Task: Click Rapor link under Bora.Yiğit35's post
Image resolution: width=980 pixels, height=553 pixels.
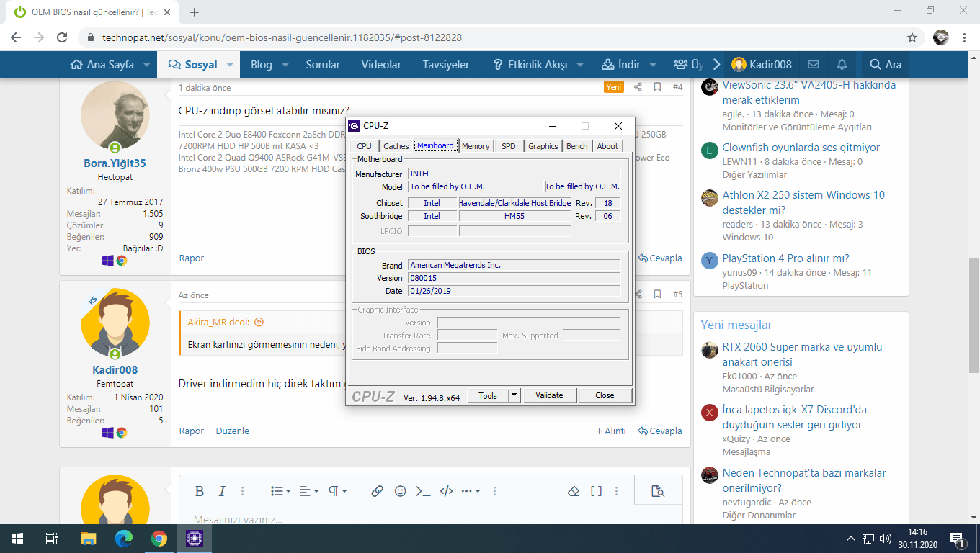Action: (x=192, y=258)
